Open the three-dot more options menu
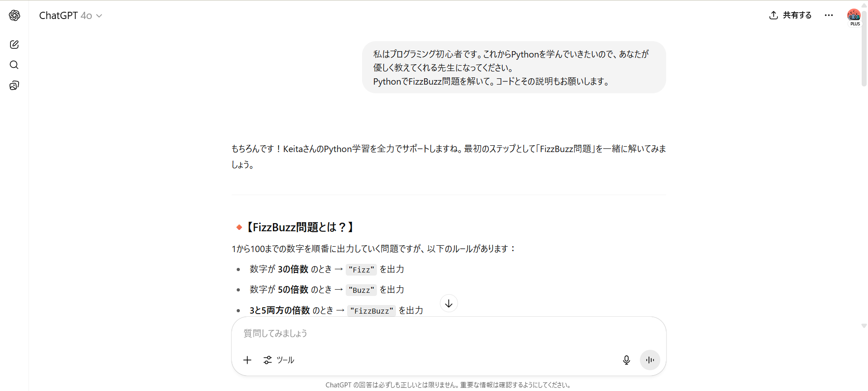 pos(829,15)
